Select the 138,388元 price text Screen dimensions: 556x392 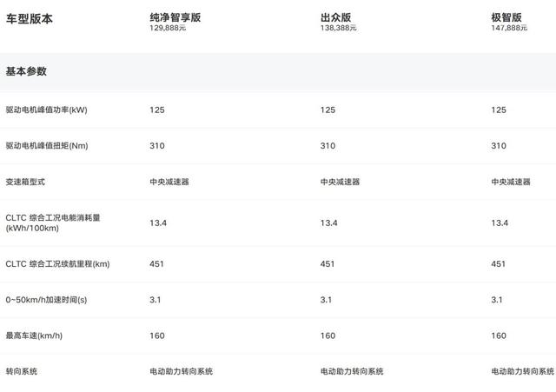coord(339,28)
